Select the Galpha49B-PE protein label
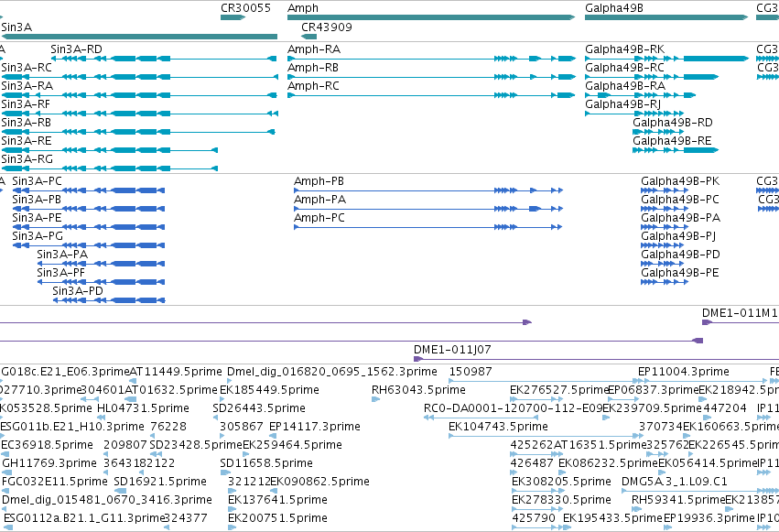Screen dimensions: 779x532 680,273
